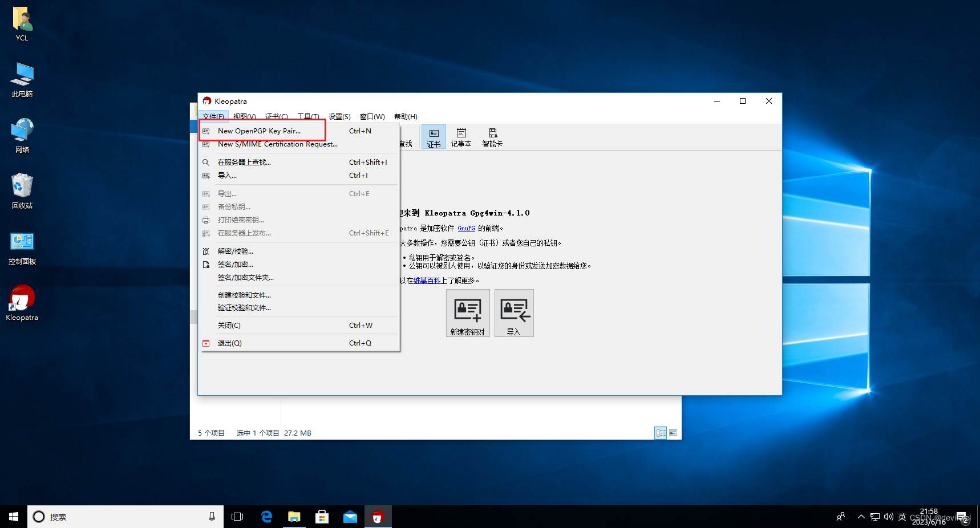This screenshot has height=528, width=980.
Task: Open 回收站 desktop icon
Action: coord(22,192)
